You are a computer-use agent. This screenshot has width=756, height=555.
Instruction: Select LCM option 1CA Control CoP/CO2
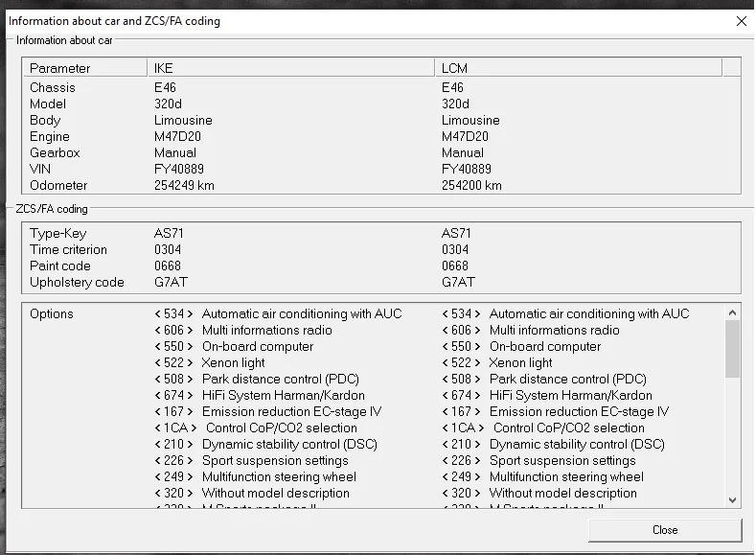point(543,428)
